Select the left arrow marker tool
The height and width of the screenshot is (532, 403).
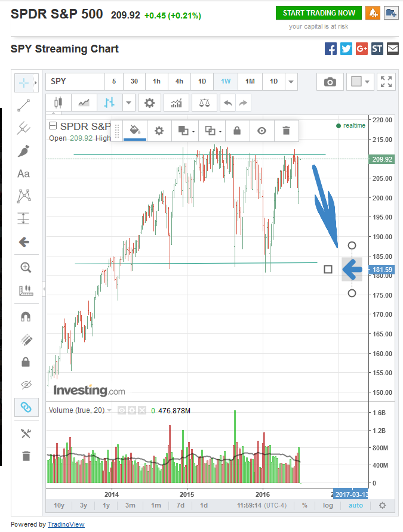pos(24,242)
